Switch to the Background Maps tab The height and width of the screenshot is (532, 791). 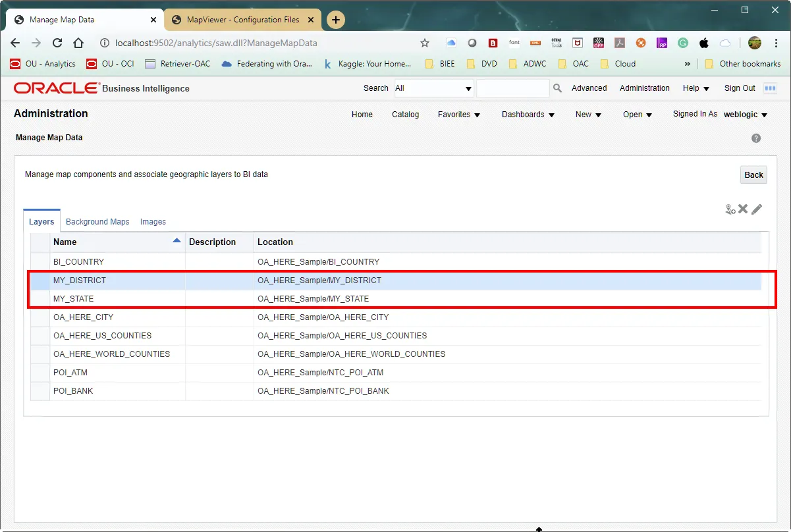[x=97, y=222]
